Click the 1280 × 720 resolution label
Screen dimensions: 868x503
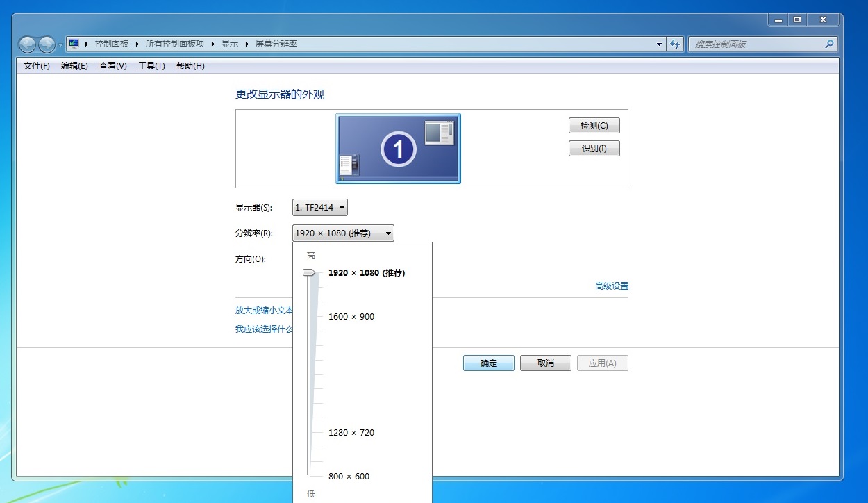click(x=351, y=433)
